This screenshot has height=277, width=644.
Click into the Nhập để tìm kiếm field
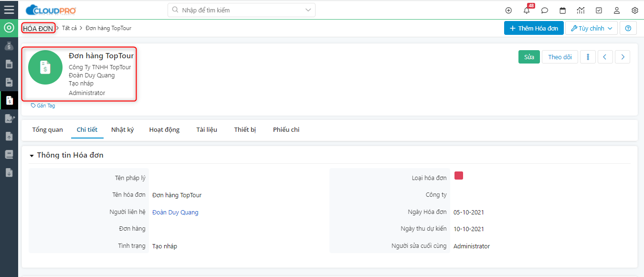[x=242, y=10]
